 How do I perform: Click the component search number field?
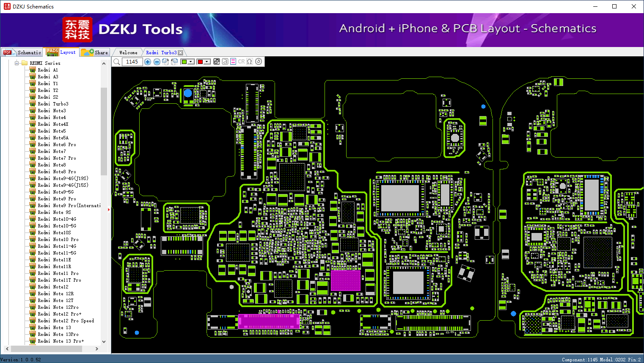[x=132, y=62]
